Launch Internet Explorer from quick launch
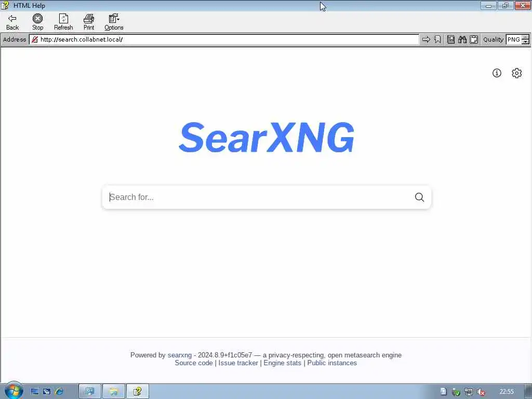 (x=59, y=392)
